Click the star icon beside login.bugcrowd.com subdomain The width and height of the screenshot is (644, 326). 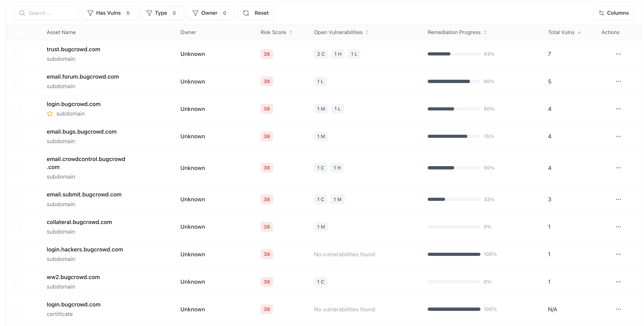[50, 114]
